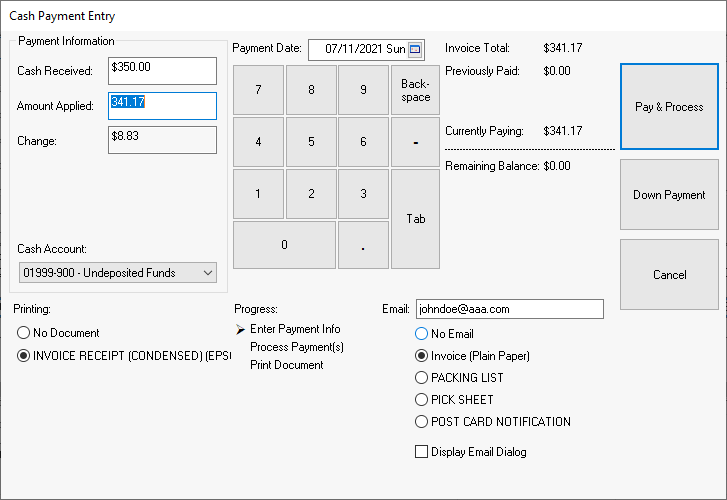Viewport: 727px width, 500px height.
Task: Choose PACKING LIST email option
Action: coord(422,378)
